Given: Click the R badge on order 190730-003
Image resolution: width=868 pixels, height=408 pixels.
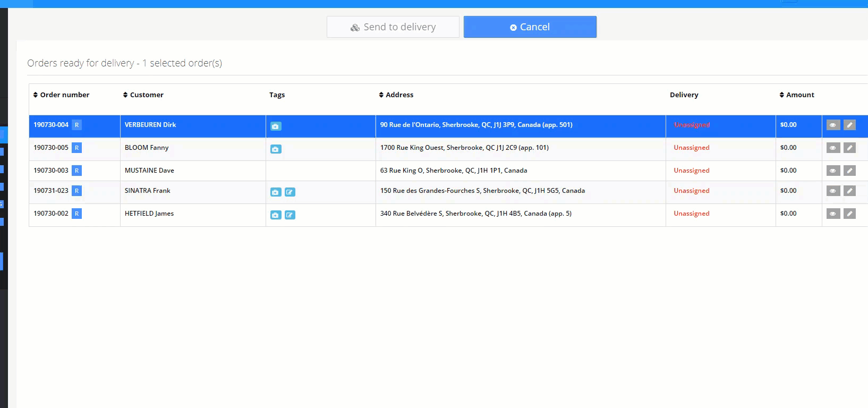Looking at the screenshot, I should pos(77,171).
